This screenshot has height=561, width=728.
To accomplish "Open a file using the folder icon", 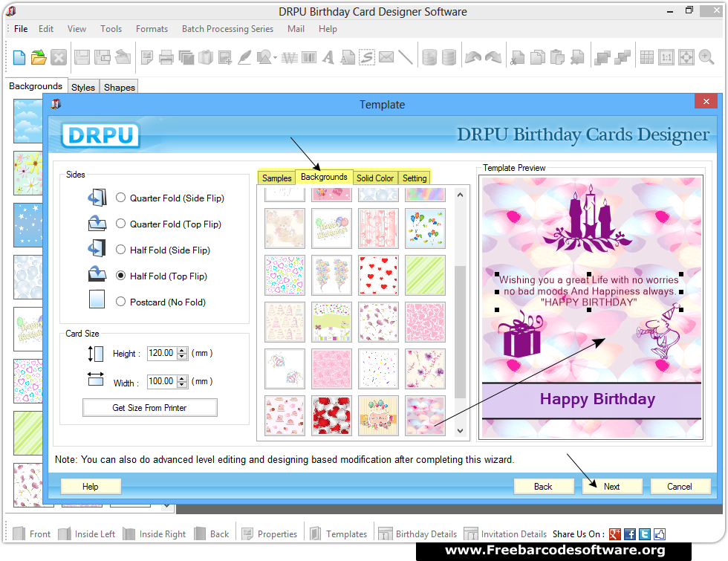I will (39, 58).
